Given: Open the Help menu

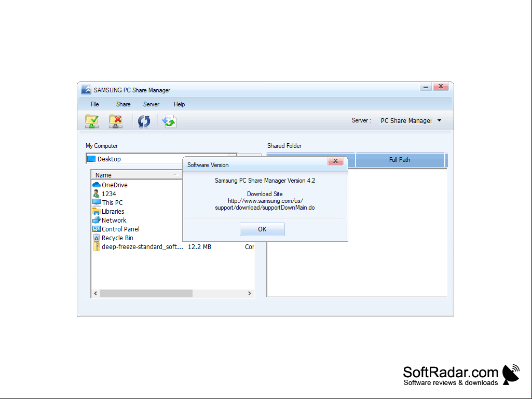Looking at the screenshot, I should click(179, 104).
